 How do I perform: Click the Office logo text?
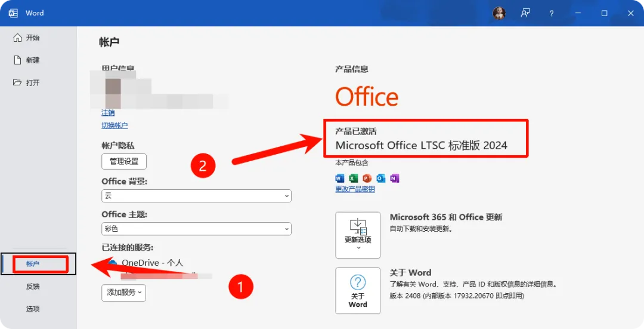click(x=367, y=97)
